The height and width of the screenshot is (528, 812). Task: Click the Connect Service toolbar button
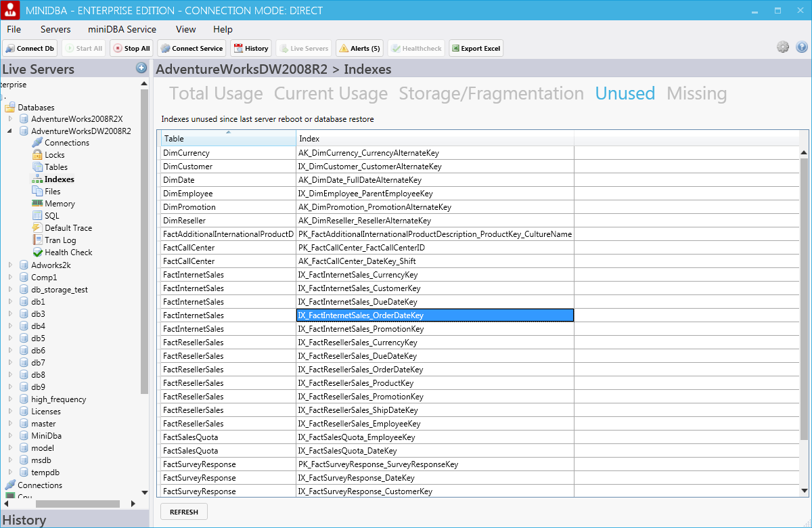(191, 48)
